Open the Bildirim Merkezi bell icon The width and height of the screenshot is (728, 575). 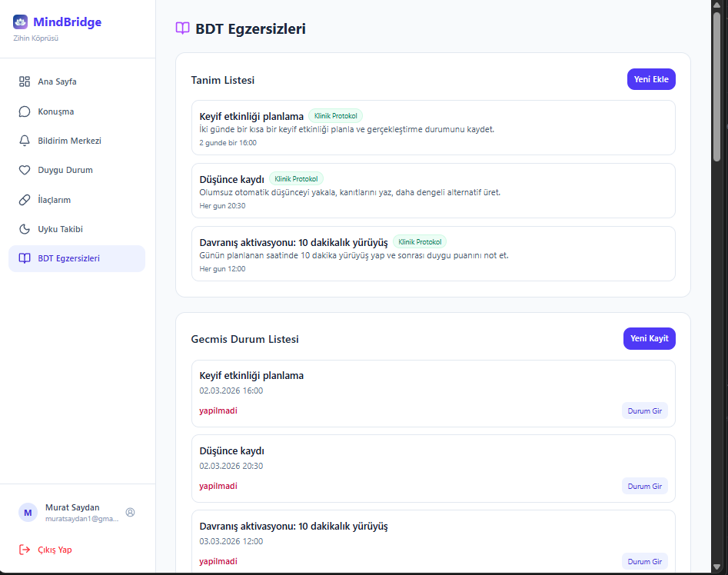(24, 141)
